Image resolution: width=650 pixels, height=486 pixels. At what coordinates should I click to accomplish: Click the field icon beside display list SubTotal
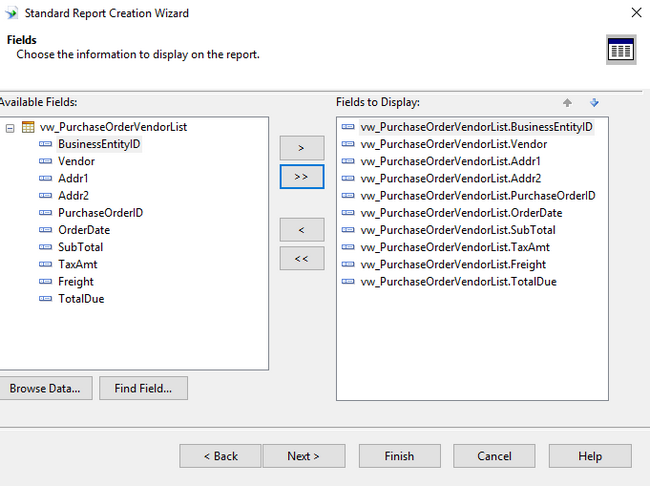click(x=348, y=230)
